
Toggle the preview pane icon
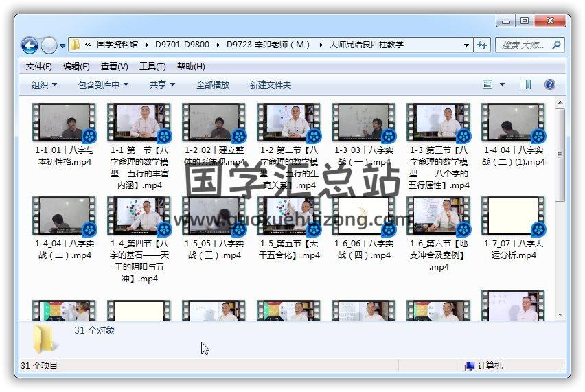point(525,84)
